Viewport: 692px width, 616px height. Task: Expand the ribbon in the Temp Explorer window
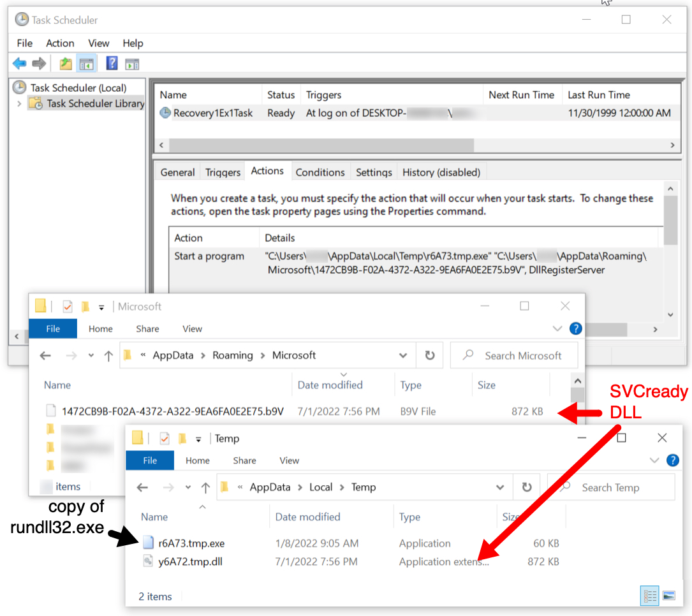[654, 460]
